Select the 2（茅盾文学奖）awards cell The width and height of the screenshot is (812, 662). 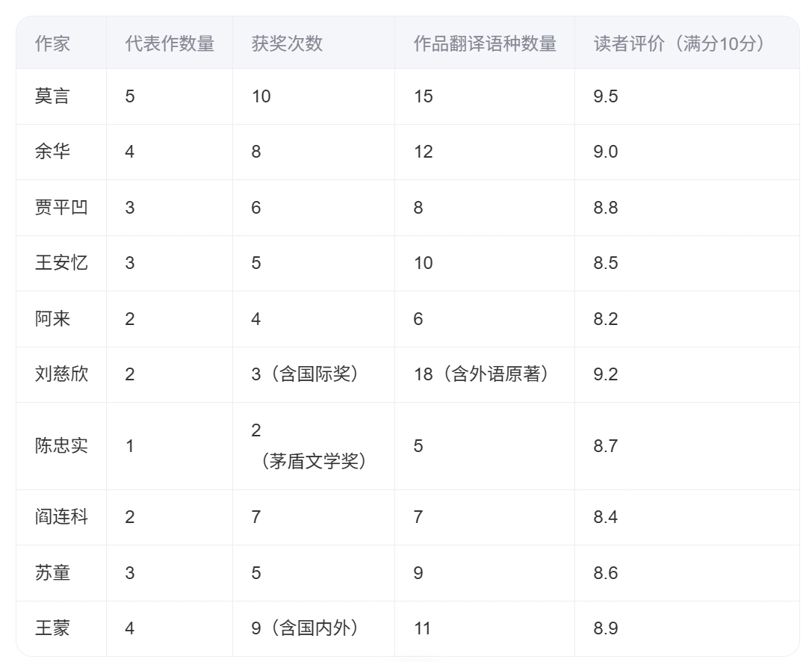pos(312,447)
